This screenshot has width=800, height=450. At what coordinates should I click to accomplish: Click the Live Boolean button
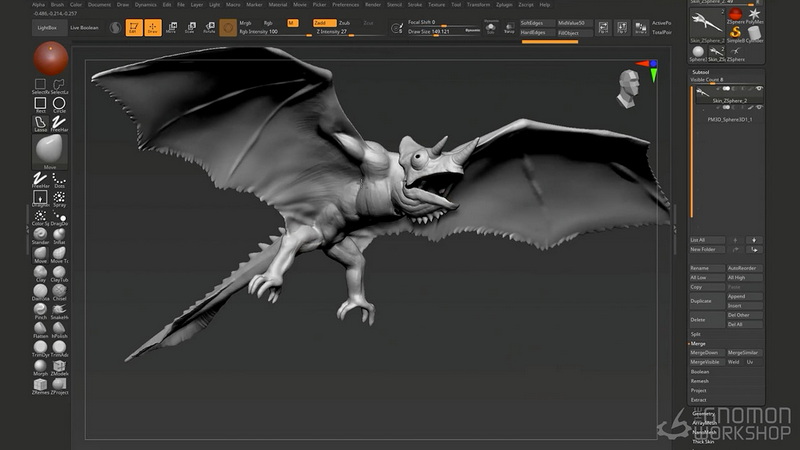pos(84,28)
